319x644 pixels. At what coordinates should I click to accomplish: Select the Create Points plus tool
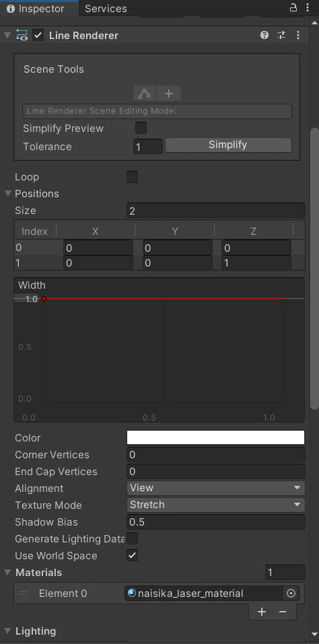coord(169,94)
